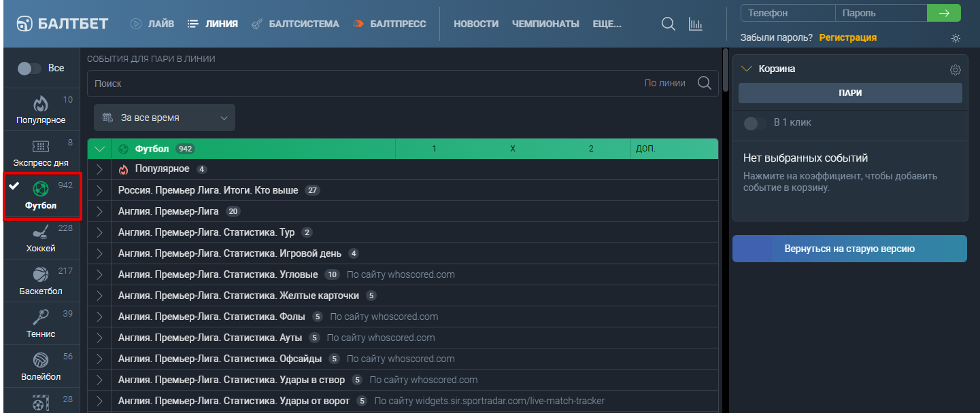980x413 pixels.
Task: Toggle light theme with sun icon
Action: tap(956, 38)
